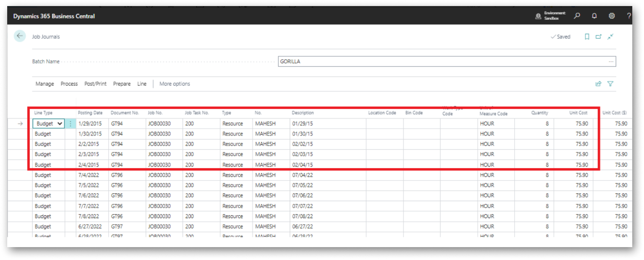Open the Post/Print menu
644x260 pixels.
point(95,84)
